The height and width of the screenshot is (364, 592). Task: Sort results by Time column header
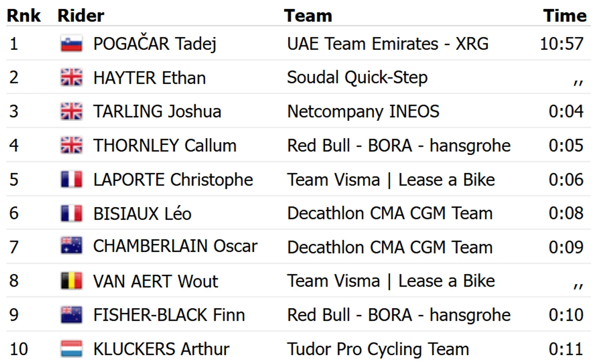click(565, 16)
